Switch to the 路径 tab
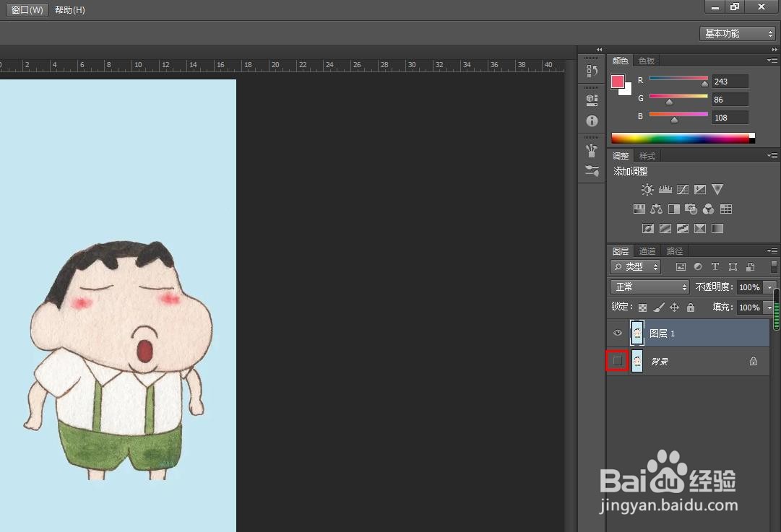This screenshot has height=532, width=781. 674,250
